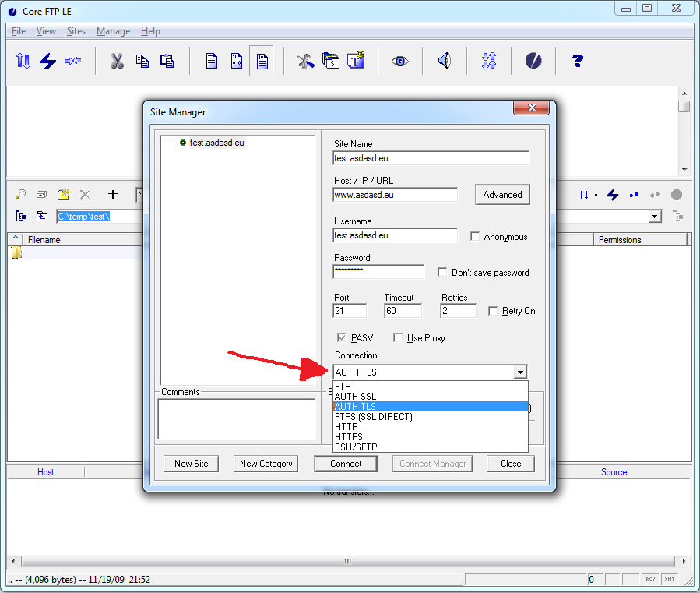
Task: Click the remote pane up-down arrows icon
Action: pyautogui.click(x=584, y=195)
